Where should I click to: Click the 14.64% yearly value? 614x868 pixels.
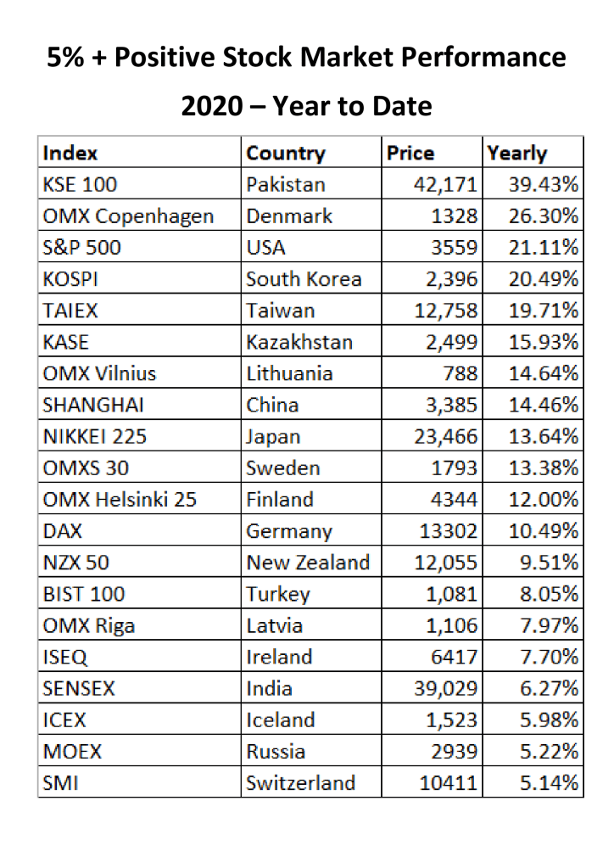(544, 373)
